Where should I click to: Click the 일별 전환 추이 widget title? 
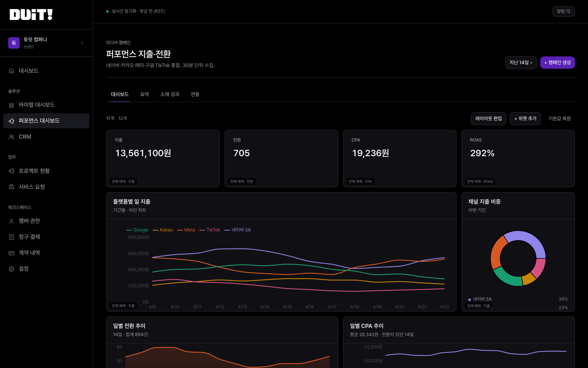pyautogui.click(x=129, y=326)
